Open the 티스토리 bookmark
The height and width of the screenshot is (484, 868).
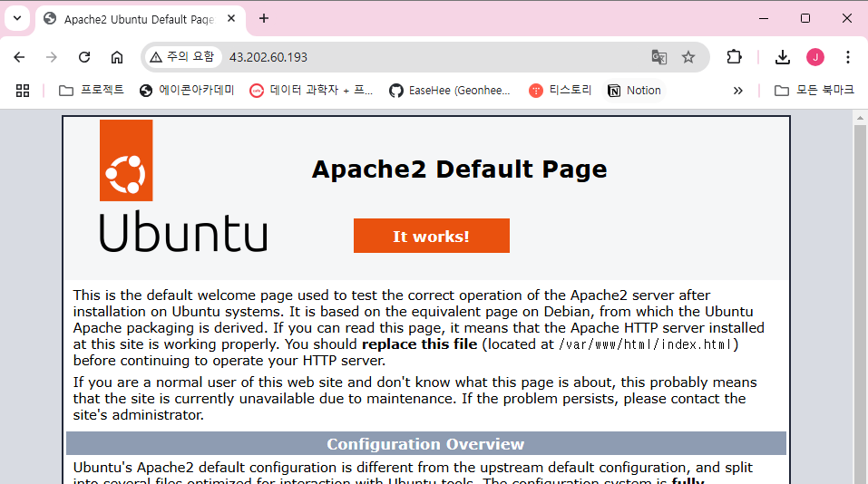coord(561,90)
